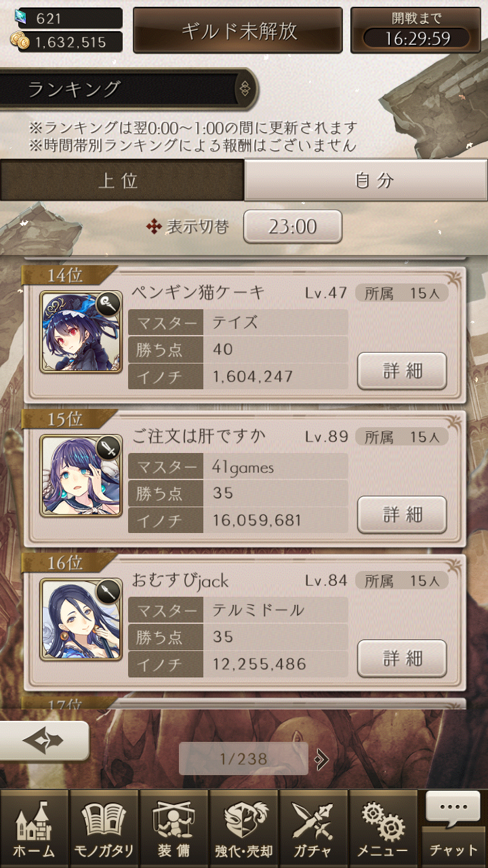The image size is (488, 868).
Task: View 詳細 for おむすびjack
Action: pos(402,658)
